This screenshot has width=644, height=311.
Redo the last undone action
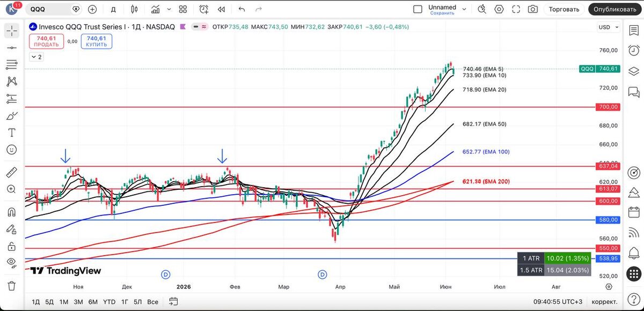(x=259, y=9)
